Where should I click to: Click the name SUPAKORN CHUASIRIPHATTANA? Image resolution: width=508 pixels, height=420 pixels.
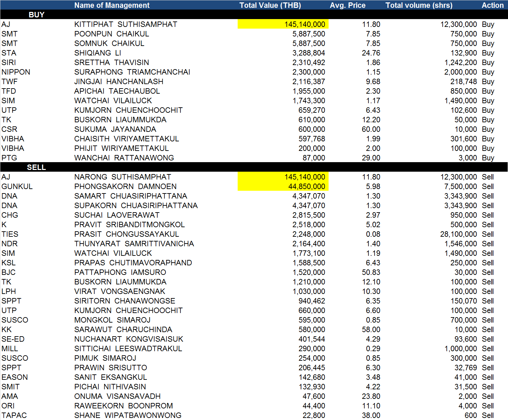tap(136, 205)
